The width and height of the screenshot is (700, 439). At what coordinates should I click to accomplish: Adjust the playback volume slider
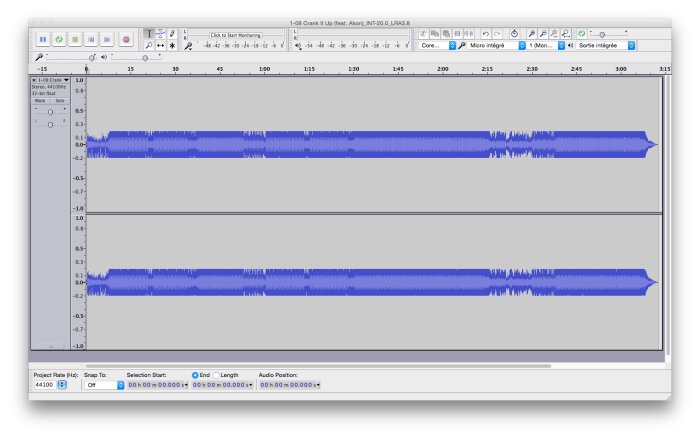tap(136, 58)
